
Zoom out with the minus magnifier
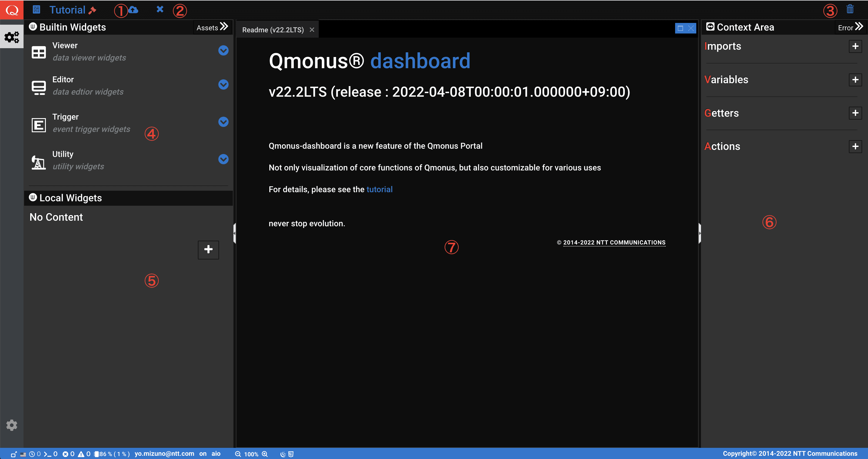238,454
